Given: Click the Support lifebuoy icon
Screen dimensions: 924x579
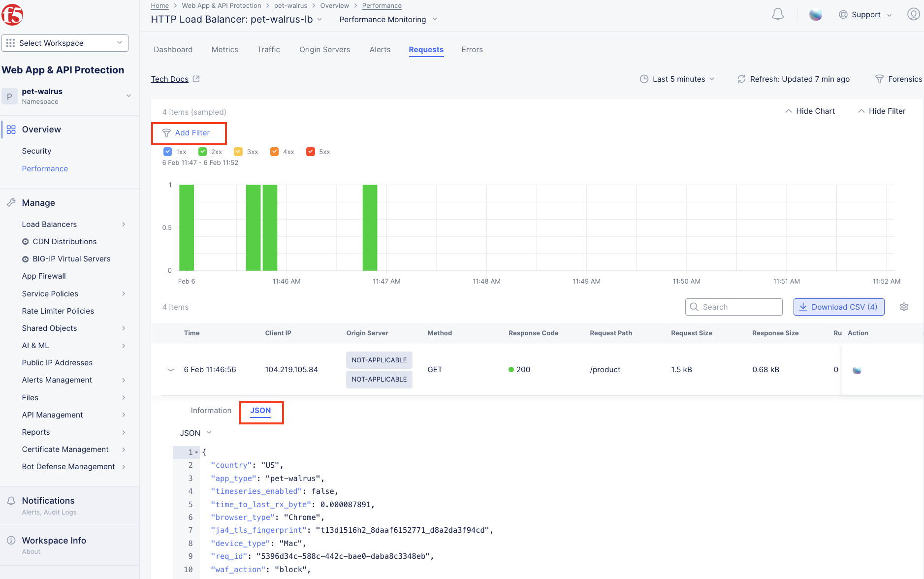Looking at the screenshot, I should point(843,15).
